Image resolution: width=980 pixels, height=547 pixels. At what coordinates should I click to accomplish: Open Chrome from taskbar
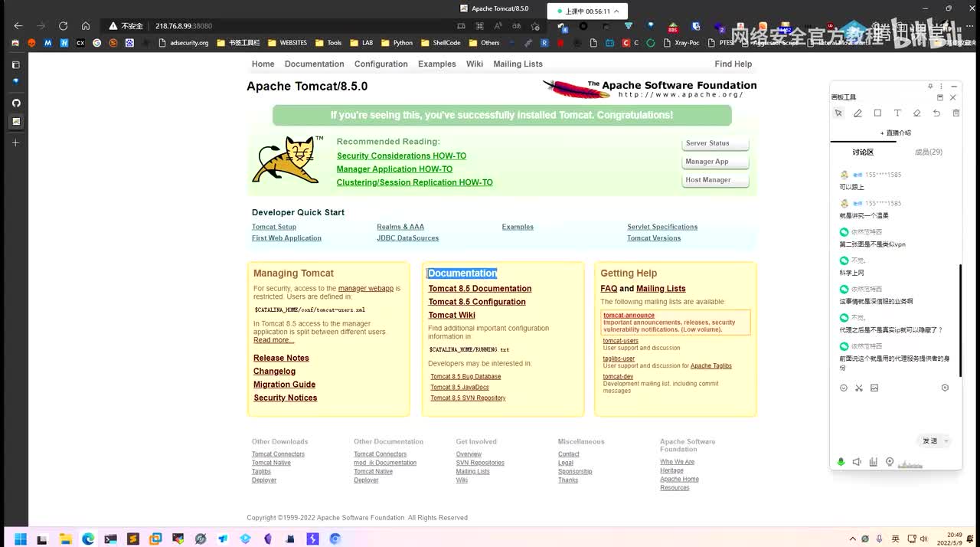(x=335, y=539)
